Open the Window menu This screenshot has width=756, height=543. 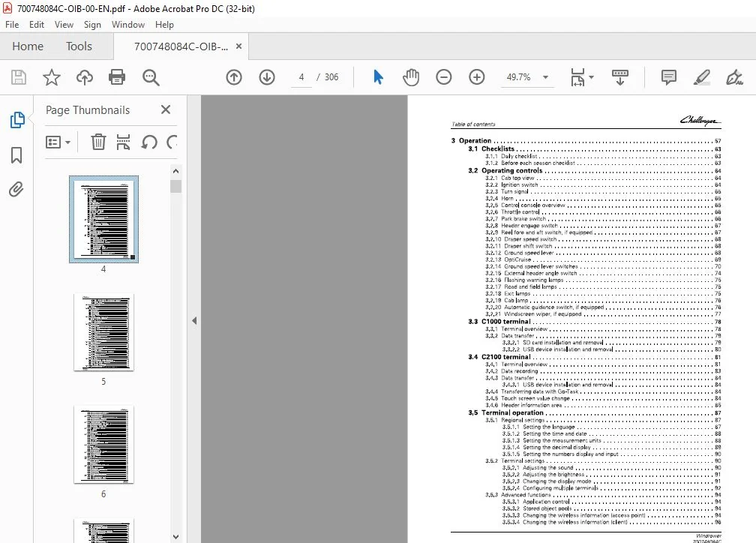(x=127, y=25)
